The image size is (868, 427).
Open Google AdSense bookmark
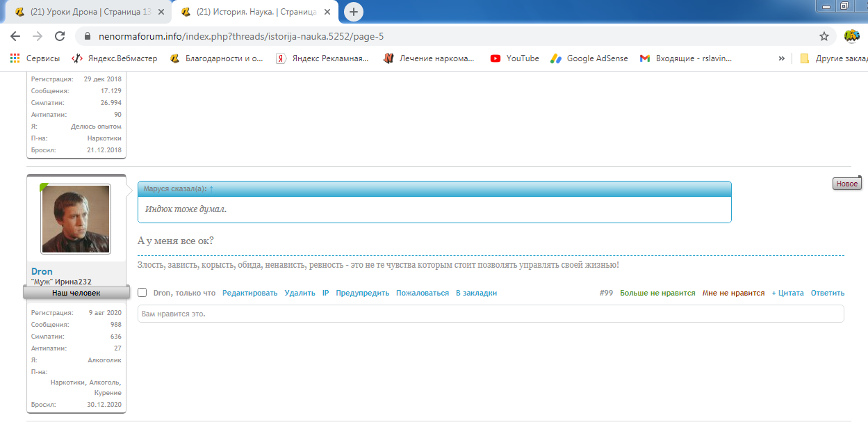[x=589, y=58]
